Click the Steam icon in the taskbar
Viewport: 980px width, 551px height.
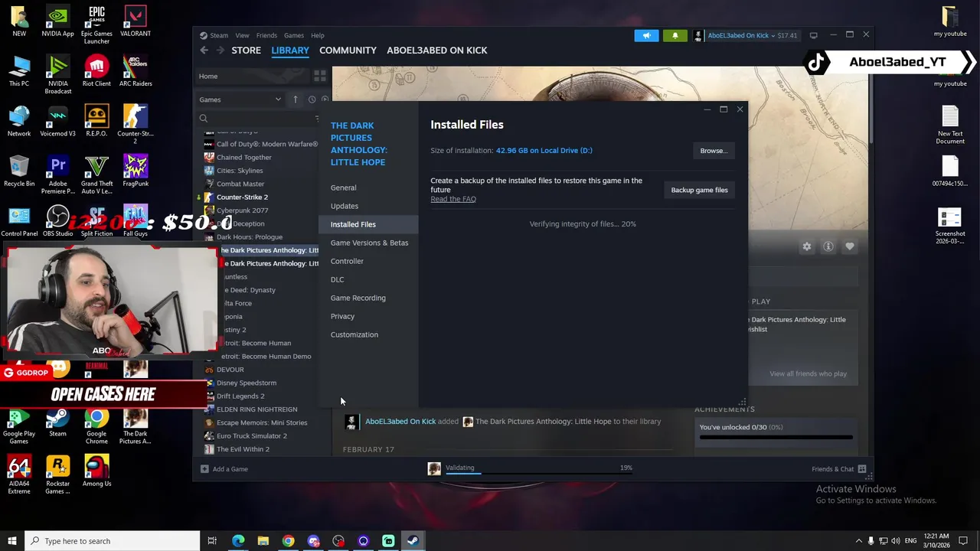click(x=412, y=541)
